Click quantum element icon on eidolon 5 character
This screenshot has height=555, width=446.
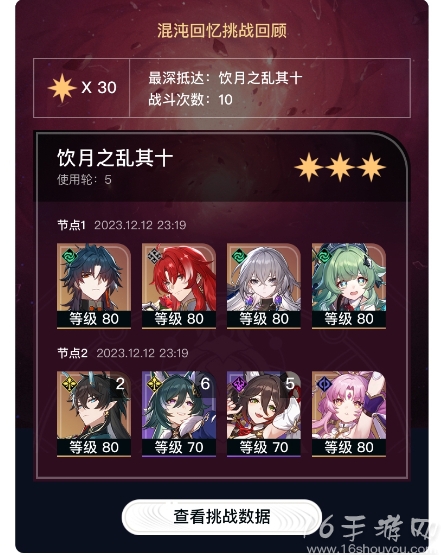click(239, 384)
